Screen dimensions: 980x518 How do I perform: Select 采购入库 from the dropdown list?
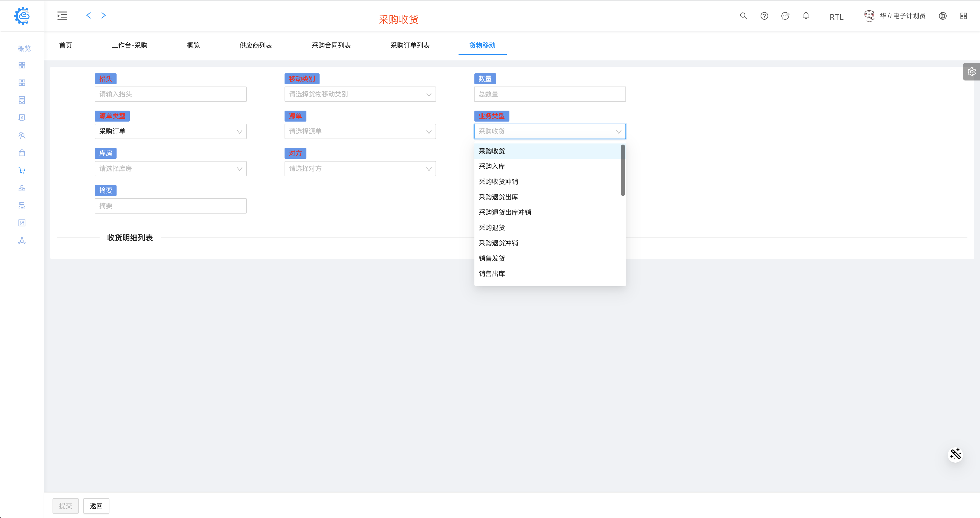click(492, 166)
